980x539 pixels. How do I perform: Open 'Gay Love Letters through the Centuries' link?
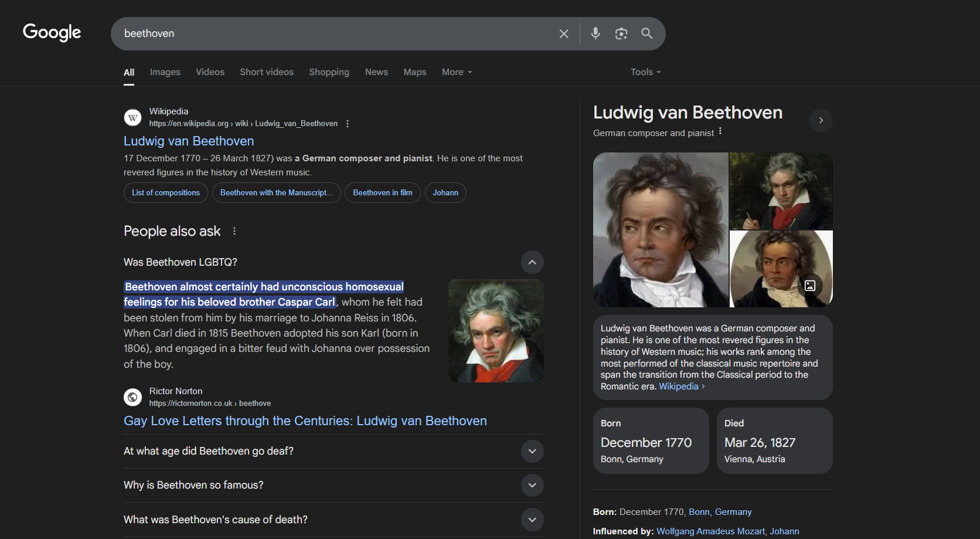click(305, 421)
